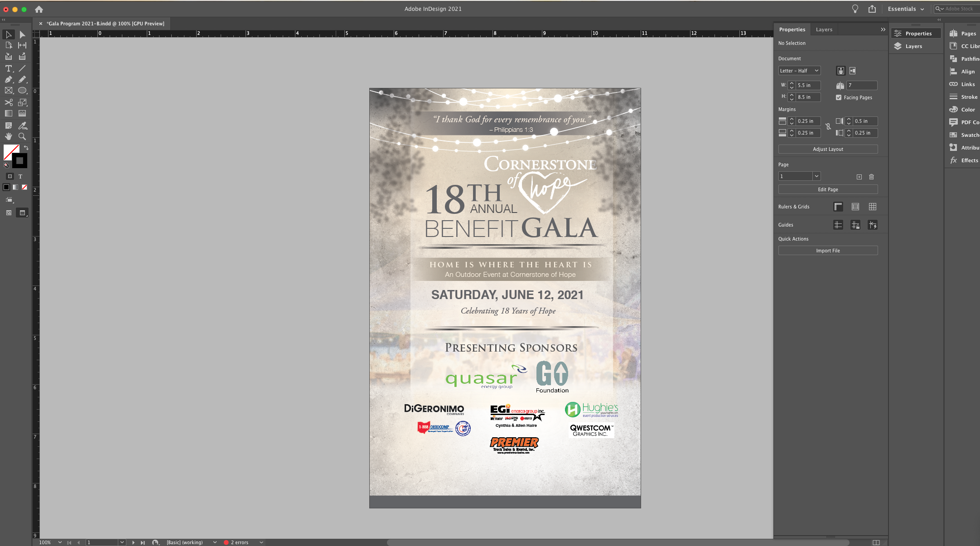Toggle the lock guides control
Image resolution: width=980 pixels, height=546 pixels.
(855, 225)
